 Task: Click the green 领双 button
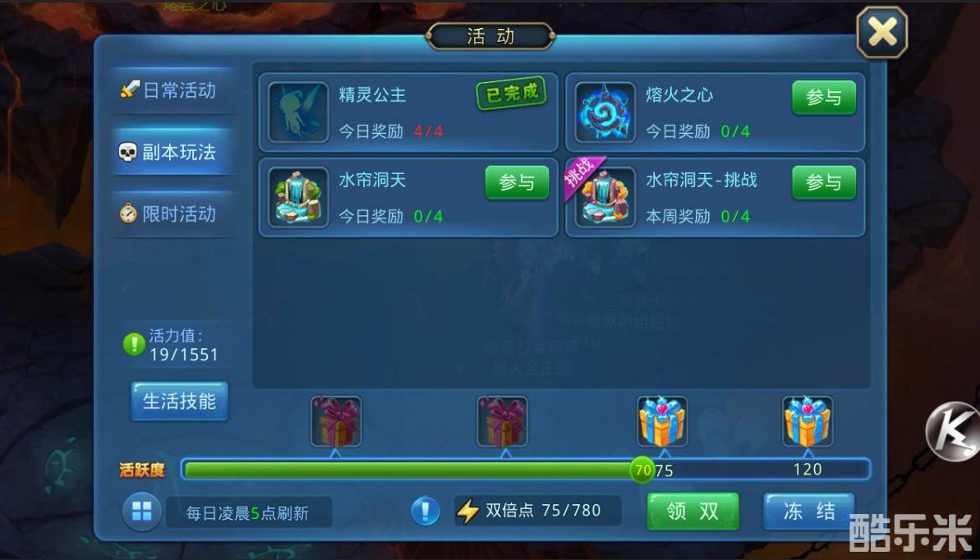[692, 512]
